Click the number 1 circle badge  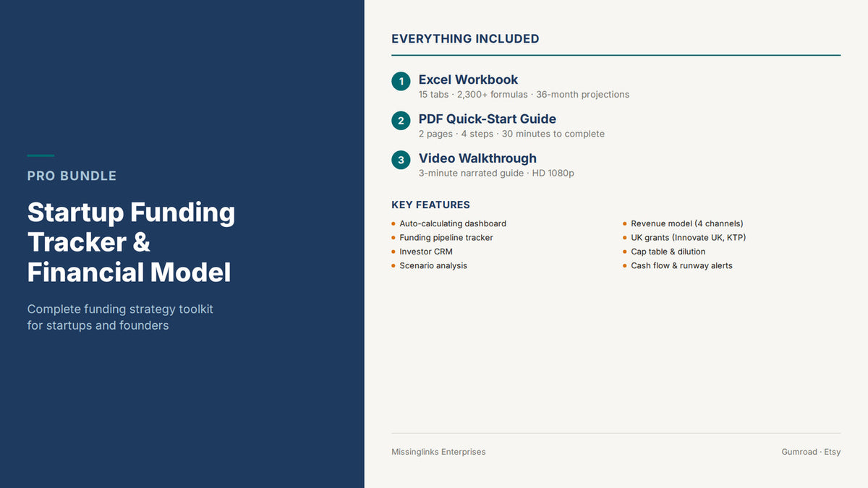[401, 81]
